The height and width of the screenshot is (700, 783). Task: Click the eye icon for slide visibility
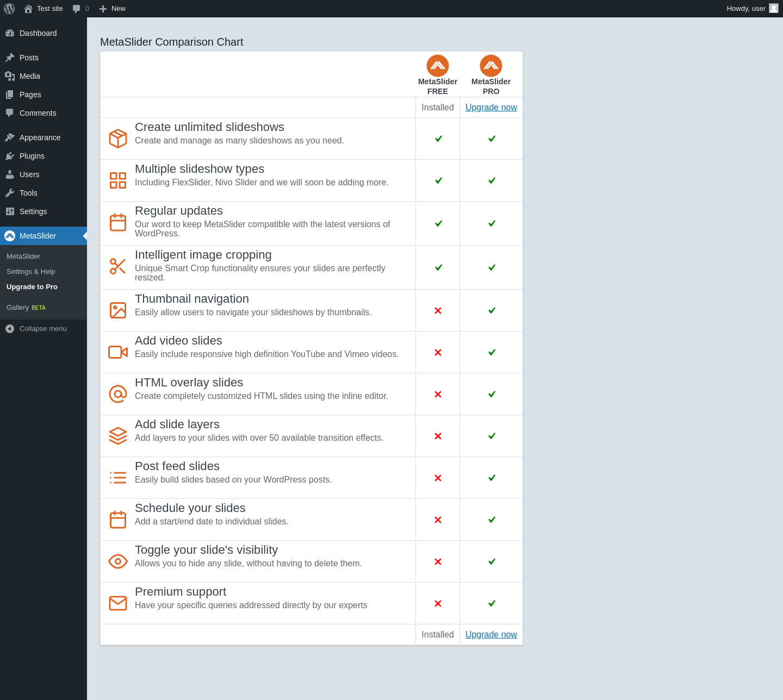coord(118,561)
